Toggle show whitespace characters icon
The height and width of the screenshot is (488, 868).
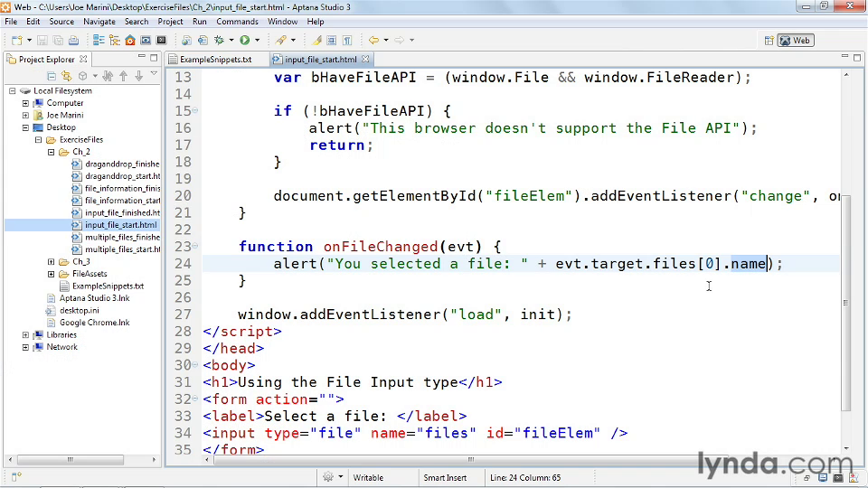point(347,41)
